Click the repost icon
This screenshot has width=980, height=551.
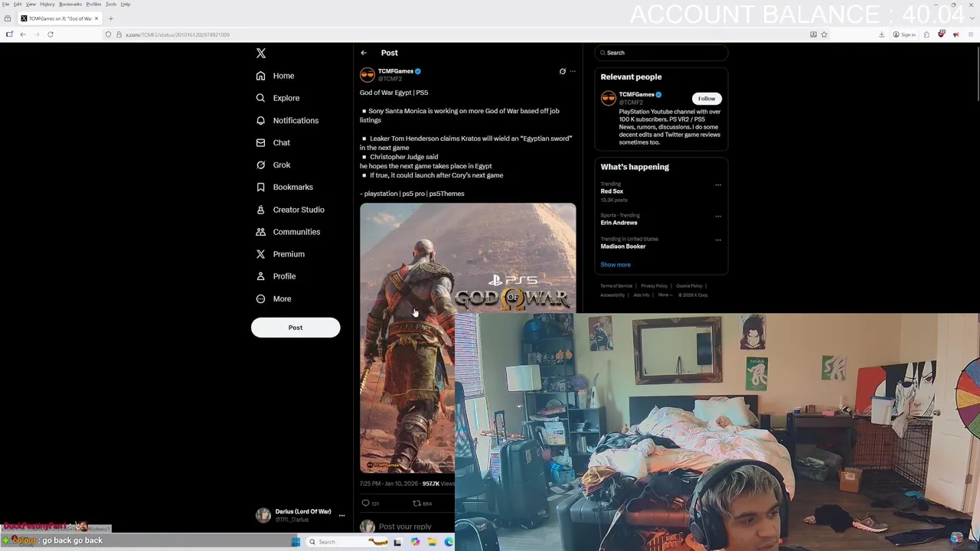416,504
